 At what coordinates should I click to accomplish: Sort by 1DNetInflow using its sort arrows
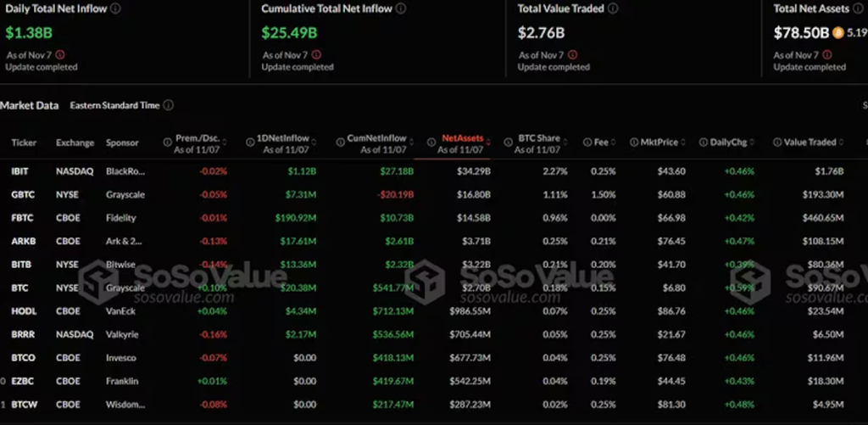pyautogui.click(x=314, y=143)
